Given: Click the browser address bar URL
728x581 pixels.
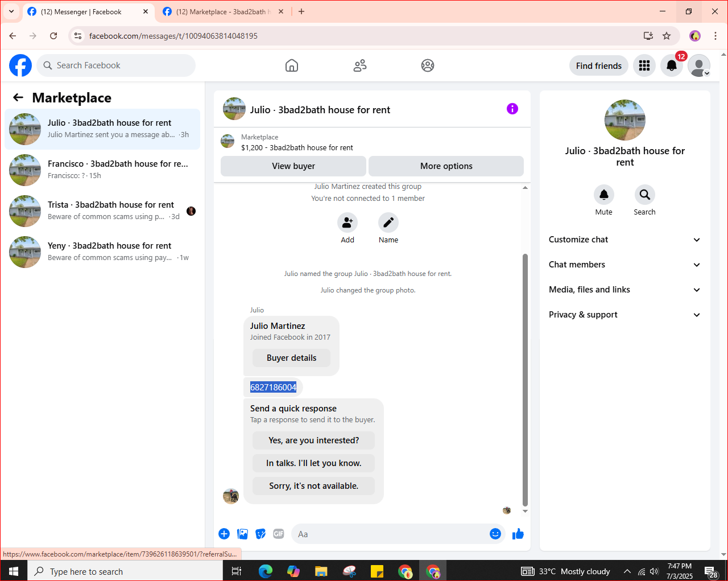Looking at the screenshot, I should pos(173,36).
